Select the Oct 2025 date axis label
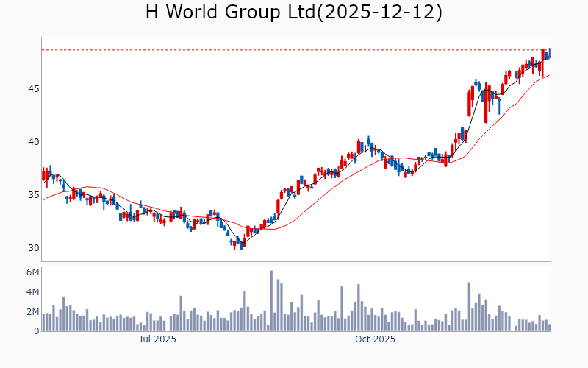Image resolution: width=588 pixels, height=368 pixels. pos(375,339)
